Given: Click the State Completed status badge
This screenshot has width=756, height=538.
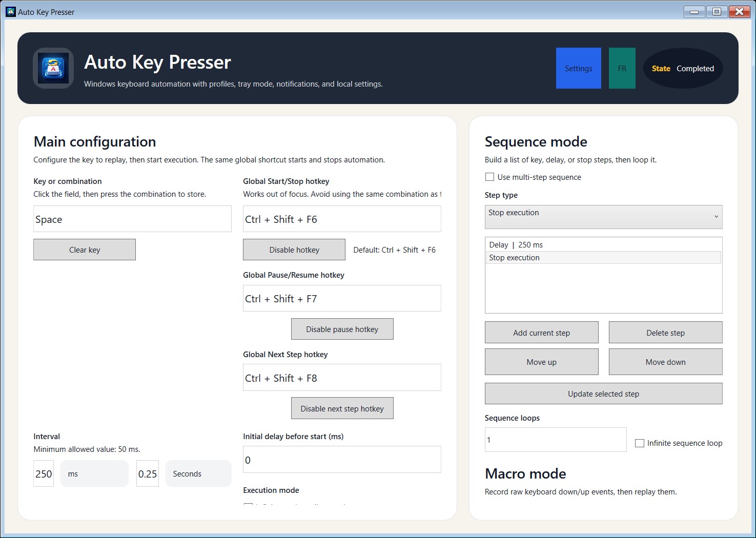Looking at the screenshot, I should (683, 68).
